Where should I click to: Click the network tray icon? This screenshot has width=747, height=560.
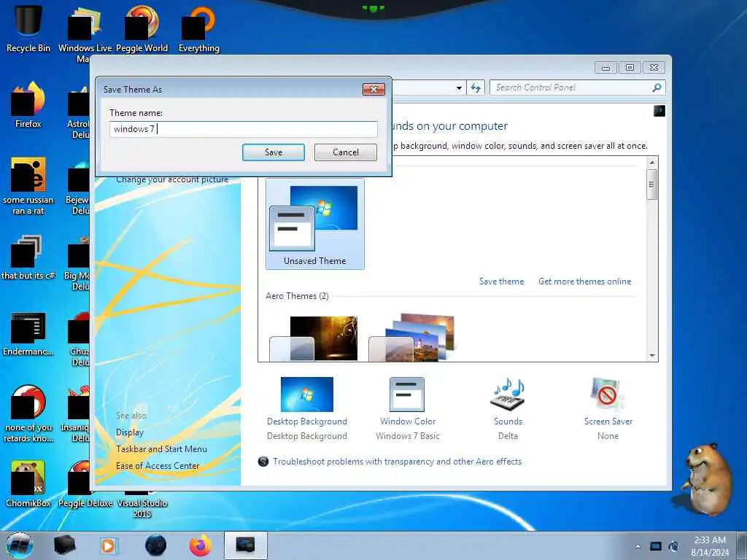point(656,546)
